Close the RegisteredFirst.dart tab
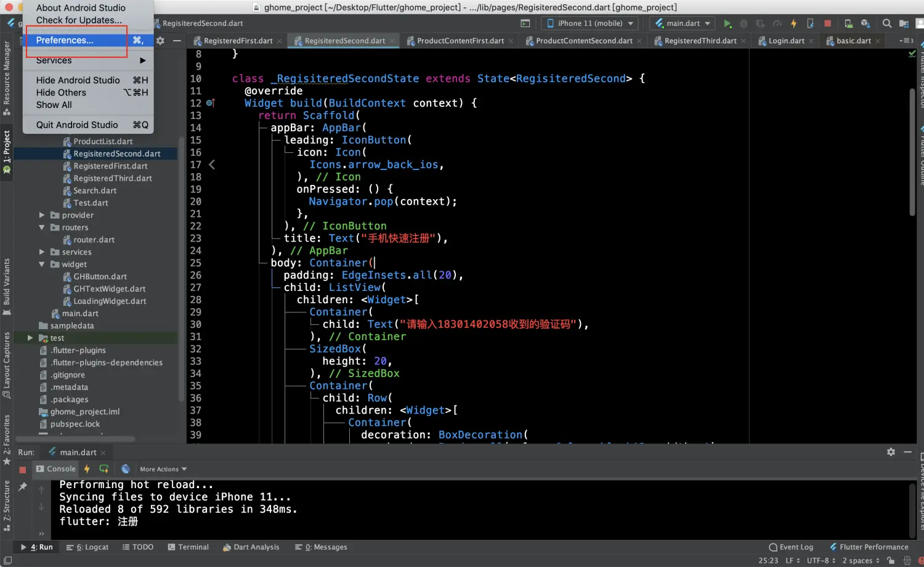 tap(279, 41)
